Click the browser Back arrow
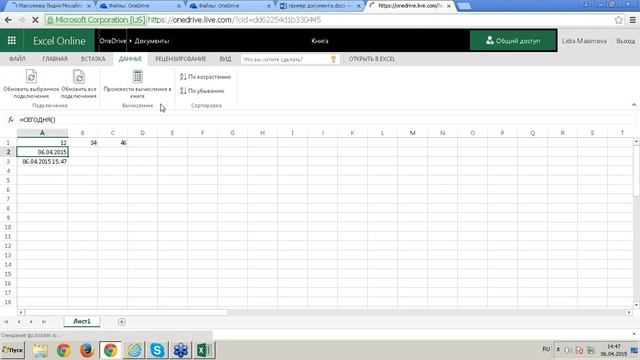Image resolution: width=640 pixels, height=360 pixels. 8,20
